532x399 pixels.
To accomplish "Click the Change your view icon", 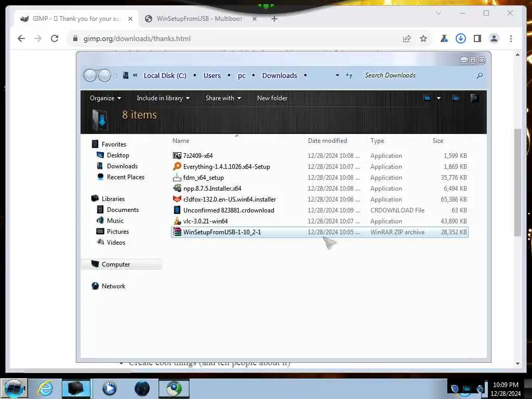I will click(428, 98).
